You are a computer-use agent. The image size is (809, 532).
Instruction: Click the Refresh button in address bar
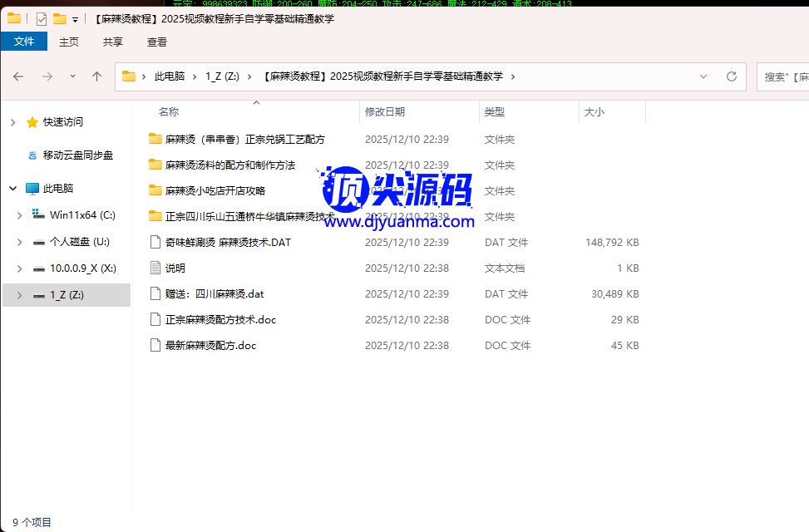coord(732,76)
